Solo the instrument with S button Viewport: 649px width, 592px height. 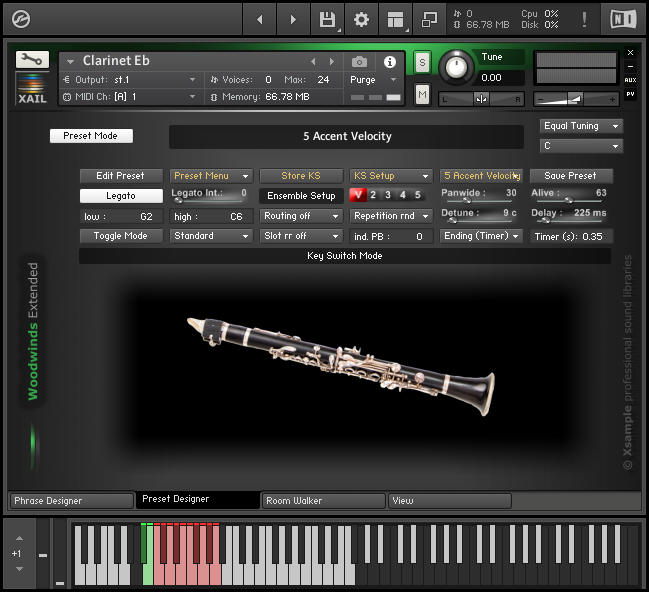pos(422,63)
